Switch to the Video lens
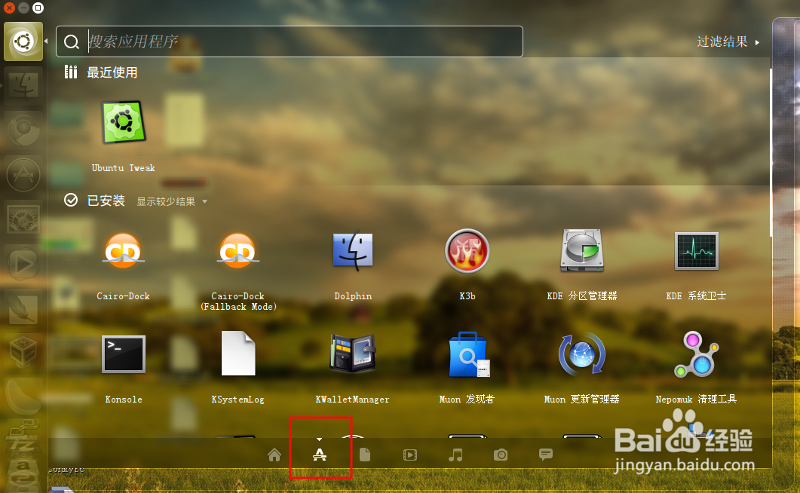Image resolution: width=800 pixels, height=493 pixels. 410,455
